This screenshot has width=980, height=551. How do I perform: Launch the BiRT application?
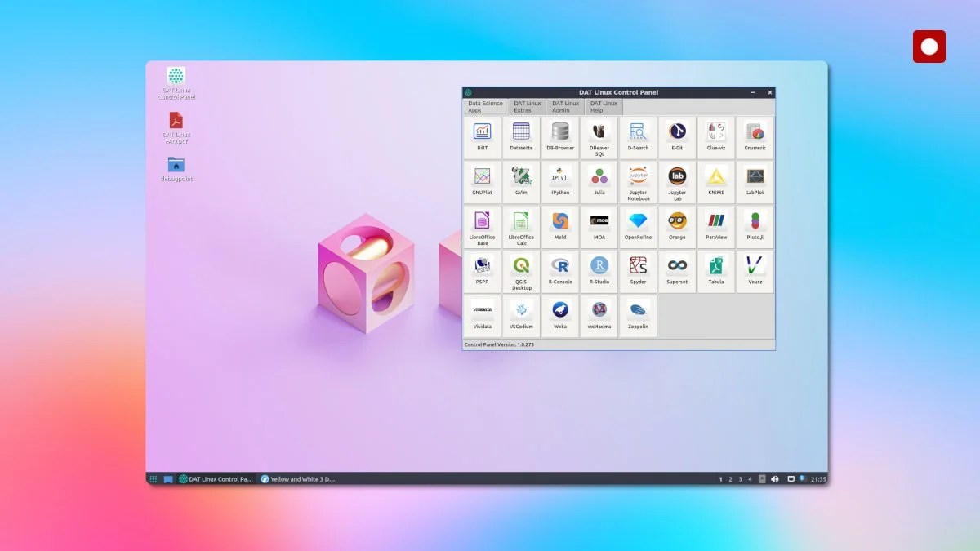tap(482, 137)
